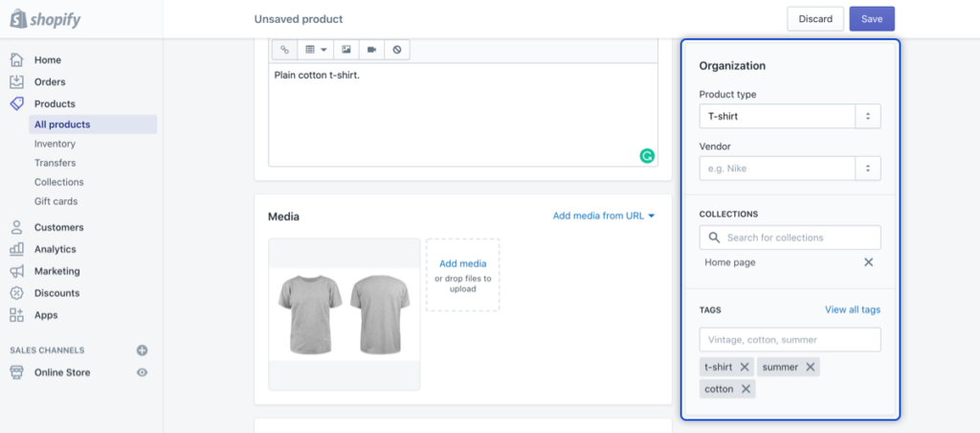Select All products submenu item
This screenshot has height=433, width=980.
(x=93, y=125)
